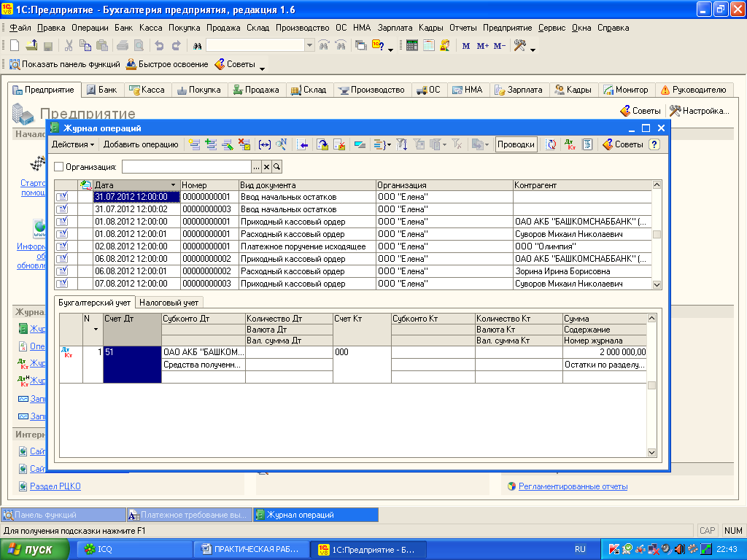
Task: Expand the search combo box arrow in main toolbar
Action: click(309, 46)
